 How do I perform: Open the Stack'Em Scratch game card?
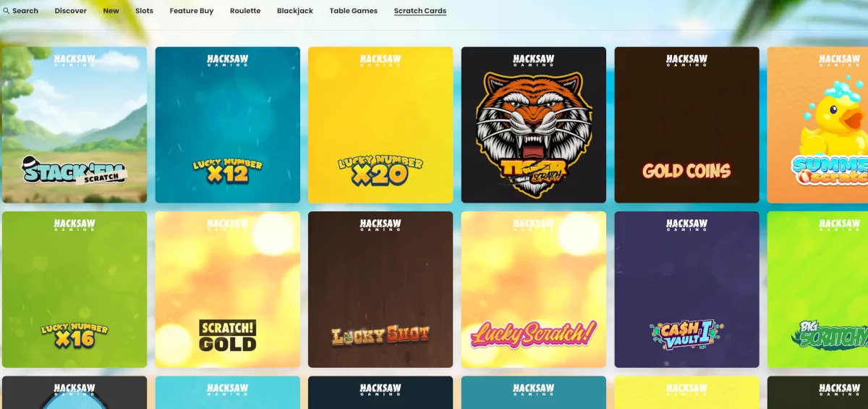coord(75,125)
